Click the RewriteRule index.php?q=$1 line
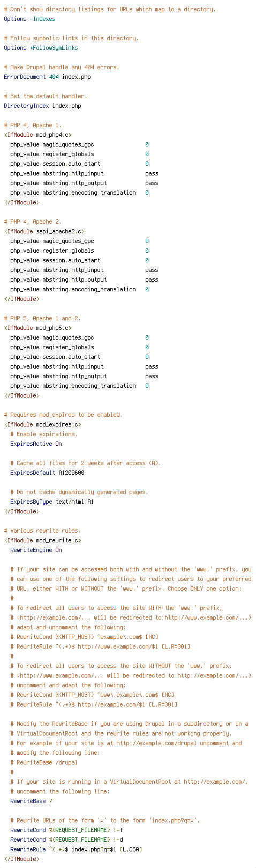Viewport: 256px width, 868px height. click(76, 849)
